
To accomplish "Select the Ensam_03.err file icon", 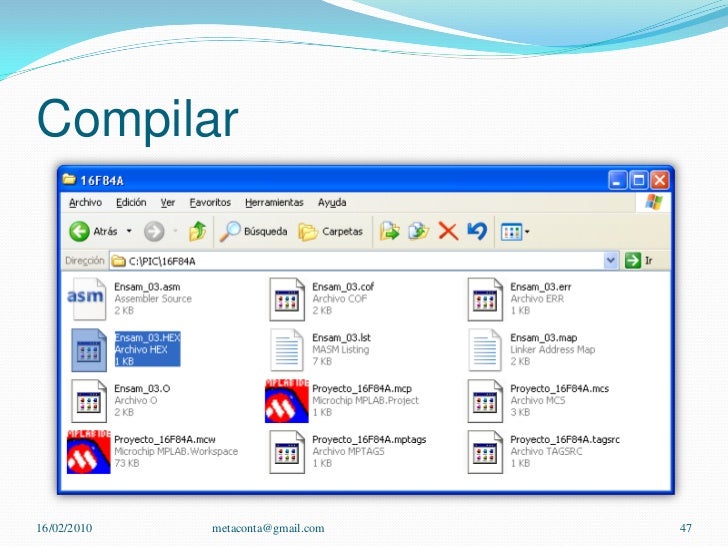I will 485,299.
